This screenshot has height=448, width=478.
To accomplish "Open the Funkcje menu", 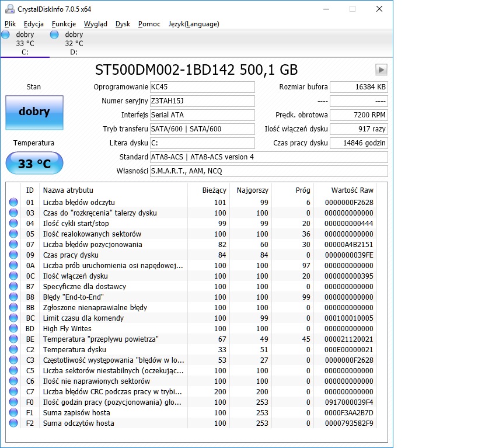I will tap(64, 24).
